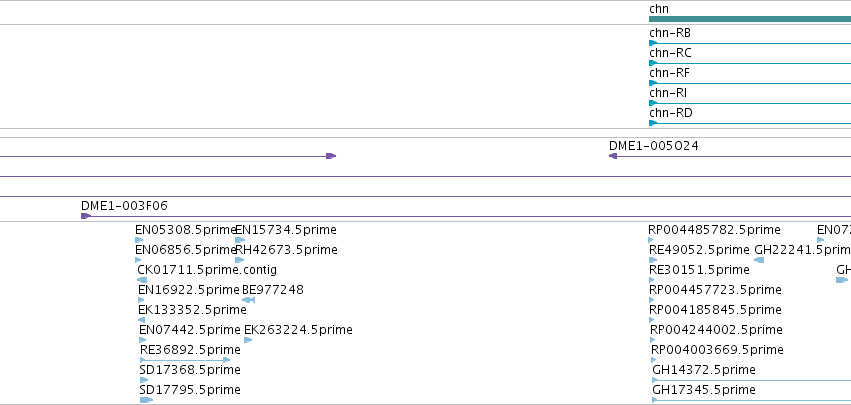Click the chn-RI transcript start arrow
Screen dimensions: 851x405
653,103
